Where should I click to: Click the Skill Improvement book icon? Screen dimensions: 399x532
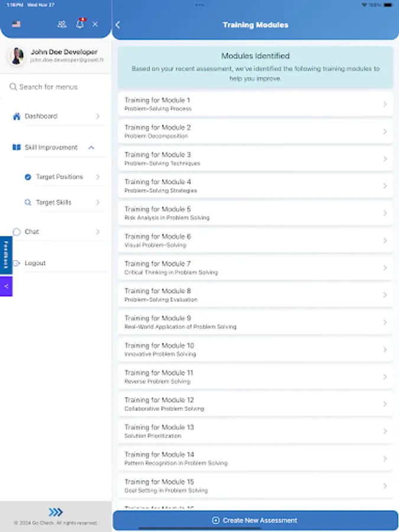pyautogui.click(x=17, y=147)
